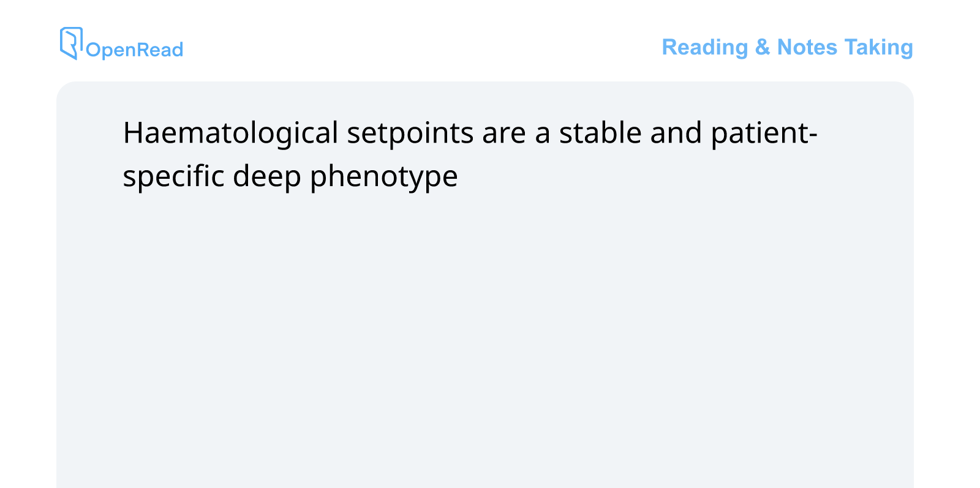Click the rounded top-right corner of gray panel
Screen dimensions: 980x488
pos(903,92)
